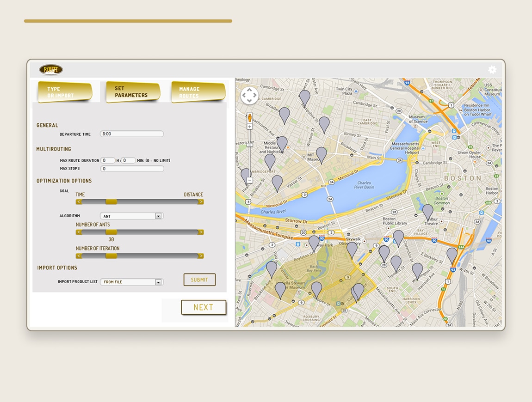Click the Number of Ants slider handle
The height and width of the screenshot is (402, 532).
111,232
